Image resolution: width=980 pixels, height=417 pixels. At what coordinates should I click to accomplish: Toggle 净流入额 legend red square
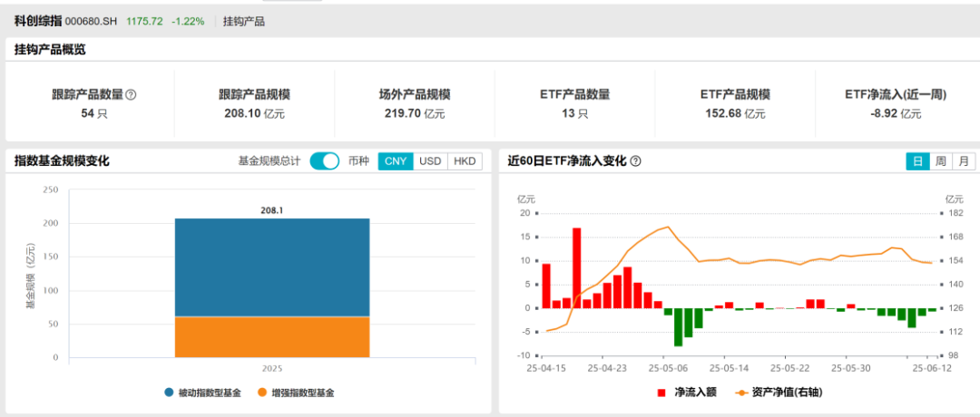[x=661, y=393]
